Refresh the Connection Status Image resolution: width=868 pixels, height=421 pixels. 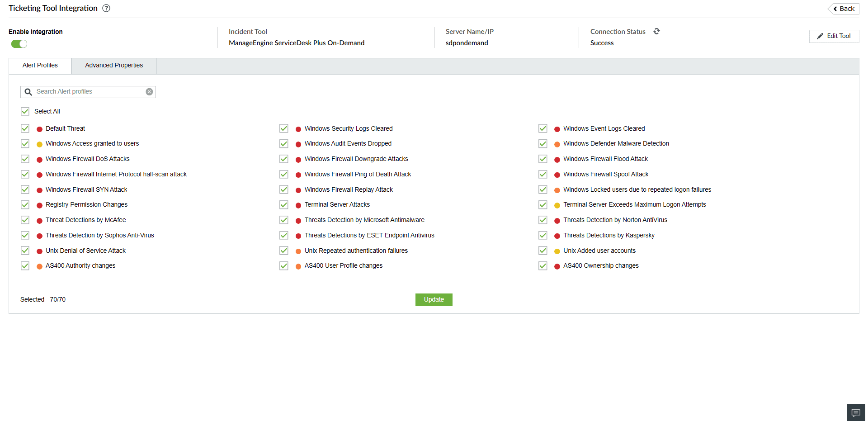tap(656, 31)
